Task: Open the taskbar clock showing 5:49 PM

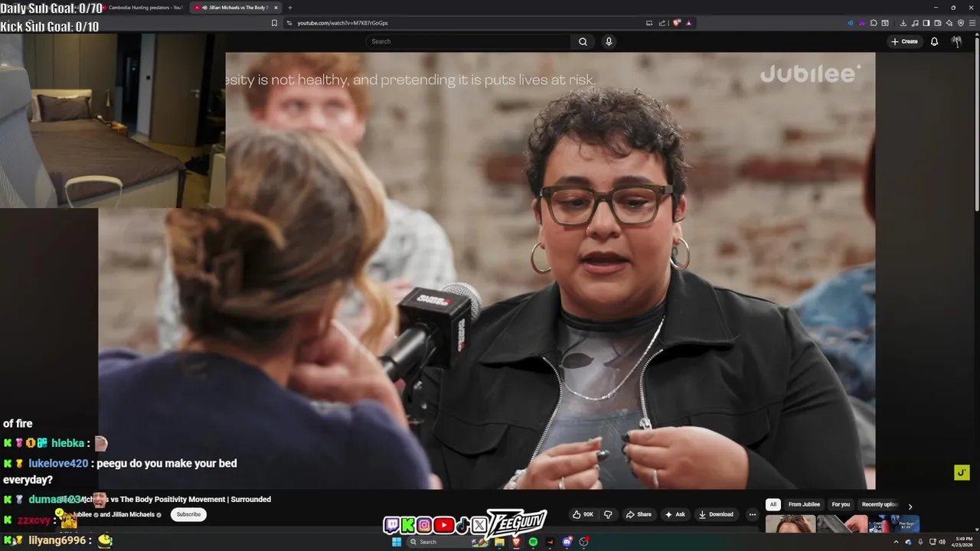Action: click(962, 542)
